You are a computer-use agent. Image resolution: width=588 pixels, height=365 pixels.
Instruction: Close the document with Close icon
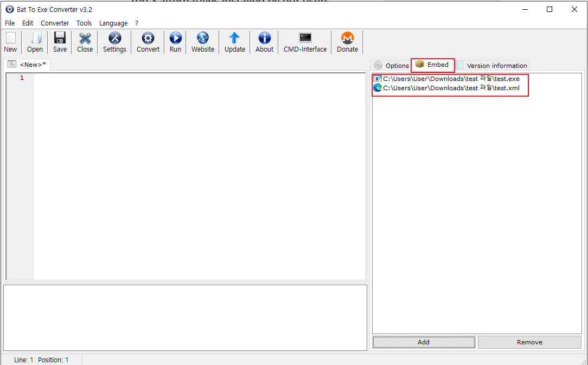coord(85,38)
